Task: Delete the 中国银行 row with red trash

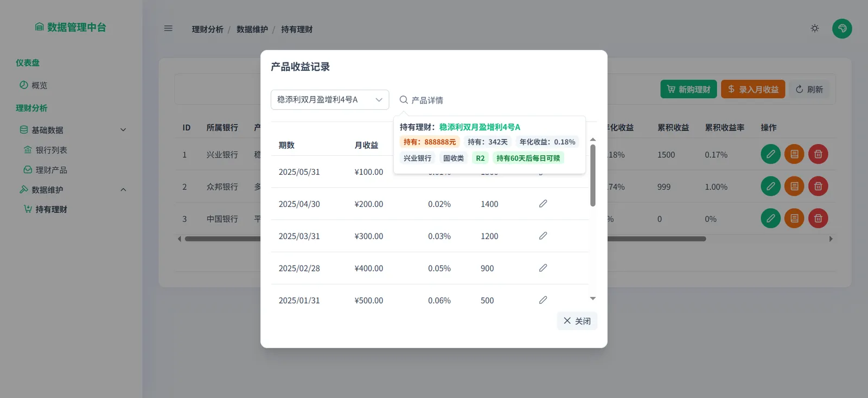Action: (818, 218)
